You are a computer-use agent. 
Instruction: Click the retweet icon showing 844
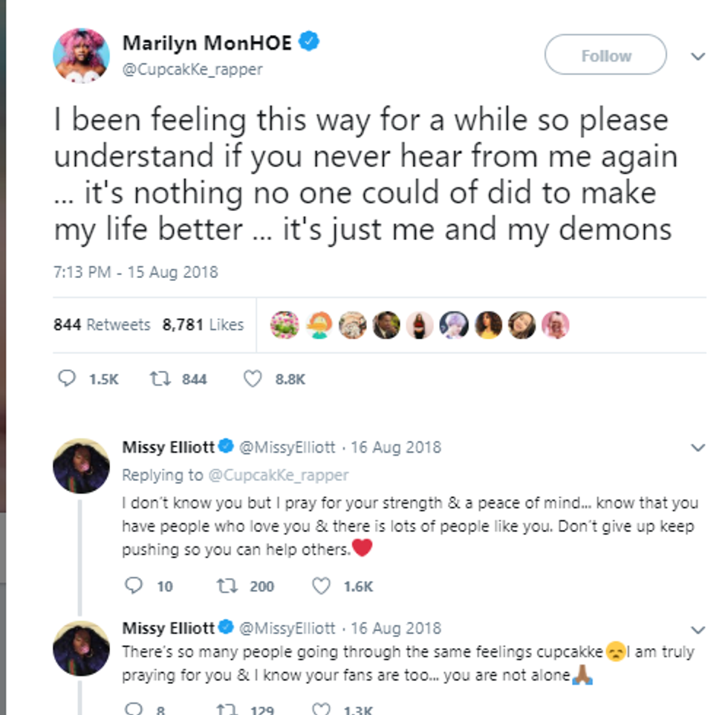(159, 379)
